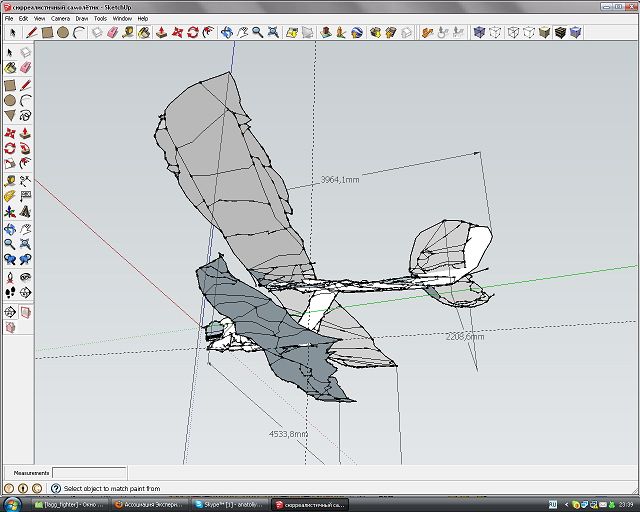Image resolution: width=640 pixels, height=512 pixels.
Task: Switch to Skype in the taskbar
Action: click(230, 503)
